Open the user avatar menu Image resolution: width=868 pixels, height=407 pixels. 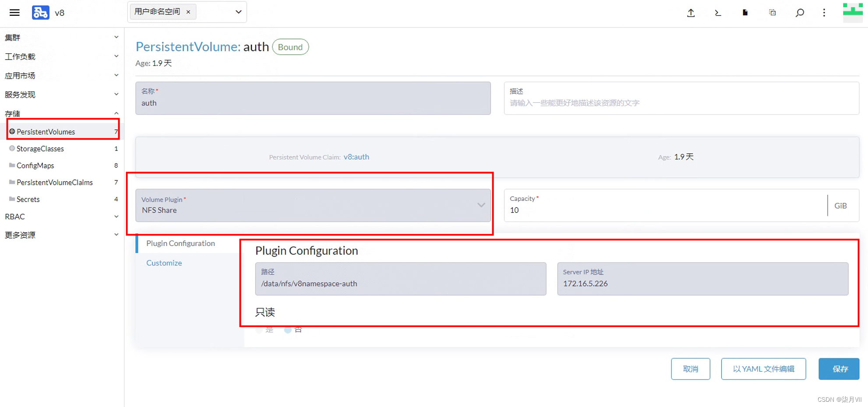[853, 12]
